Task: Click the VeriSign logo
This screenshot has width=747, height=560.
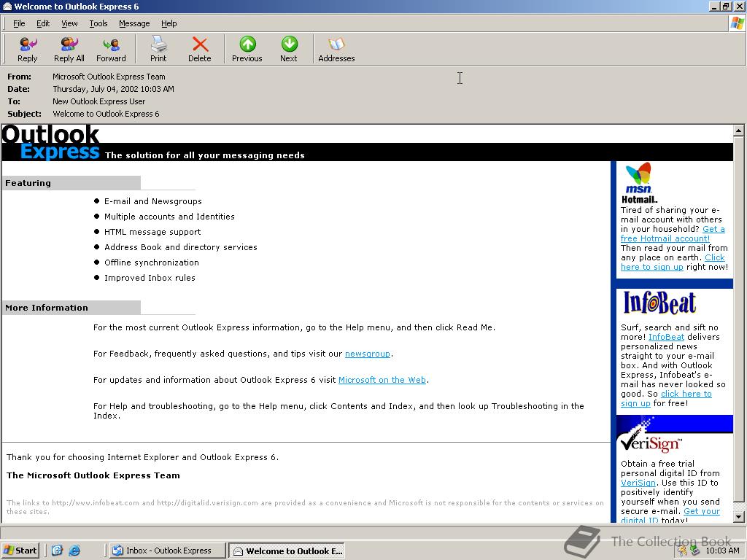Action: [x=651, y=442]
